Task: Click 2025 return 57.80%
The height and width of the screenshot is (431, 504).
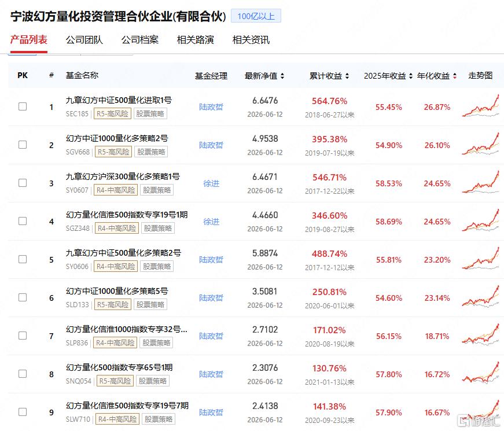Action: click(389, 374)
